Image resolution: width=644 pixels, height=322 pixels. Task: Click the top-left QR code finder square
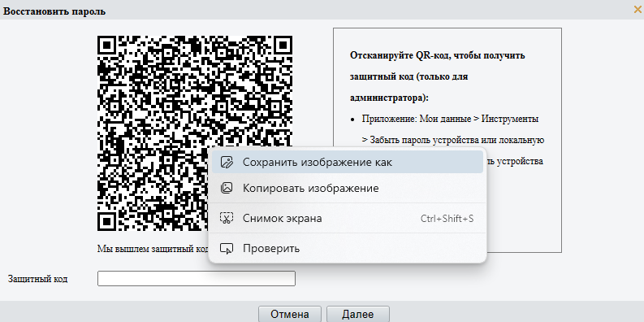coord(107,46)
